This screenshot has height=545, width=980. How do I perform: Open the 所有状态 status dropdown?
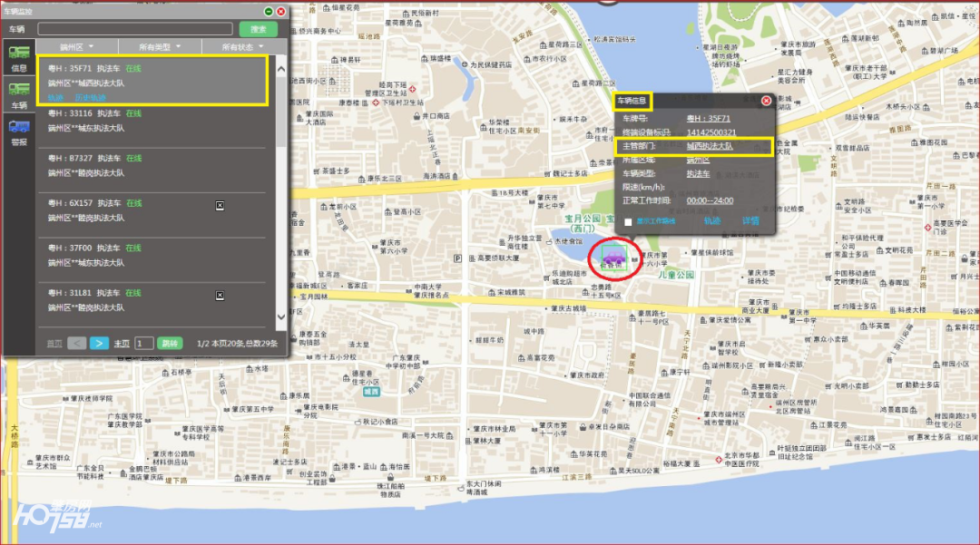coord(242,47)
